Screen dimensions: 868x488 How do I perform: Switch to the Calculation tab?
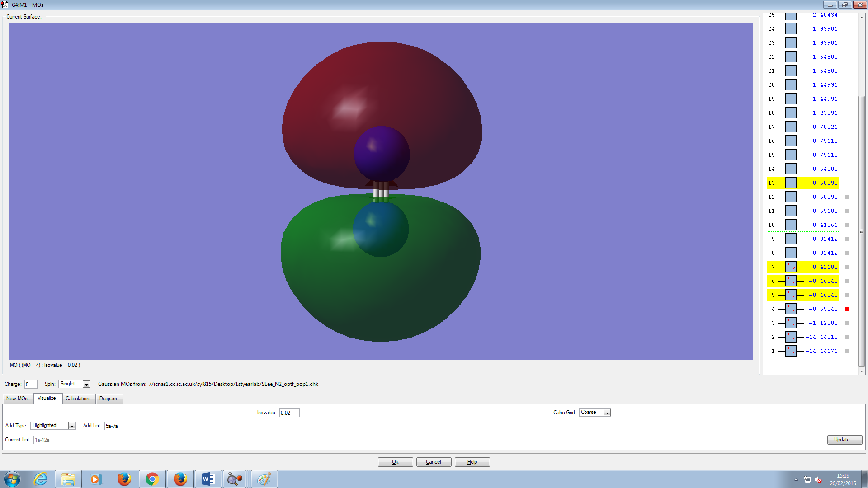[77, 399]
